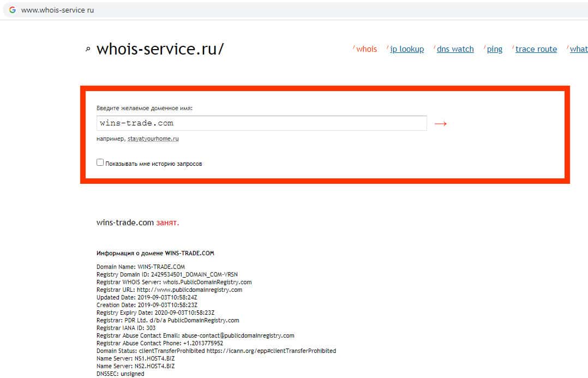This screenshot has width=588, height=378.
Task: Click the Registry Expiry Date line
Action: [155, 313]
